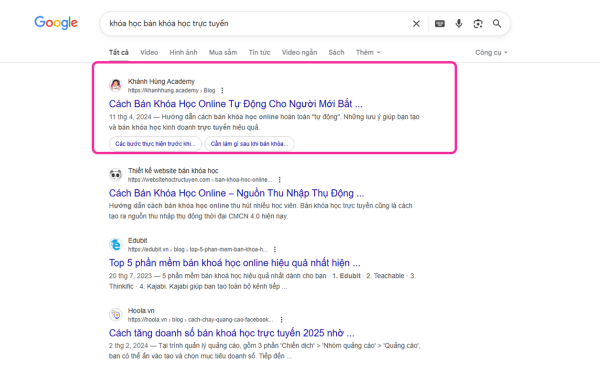Click the Hoola.vn favicon
The image size is (600, 371).
(116, 315)
